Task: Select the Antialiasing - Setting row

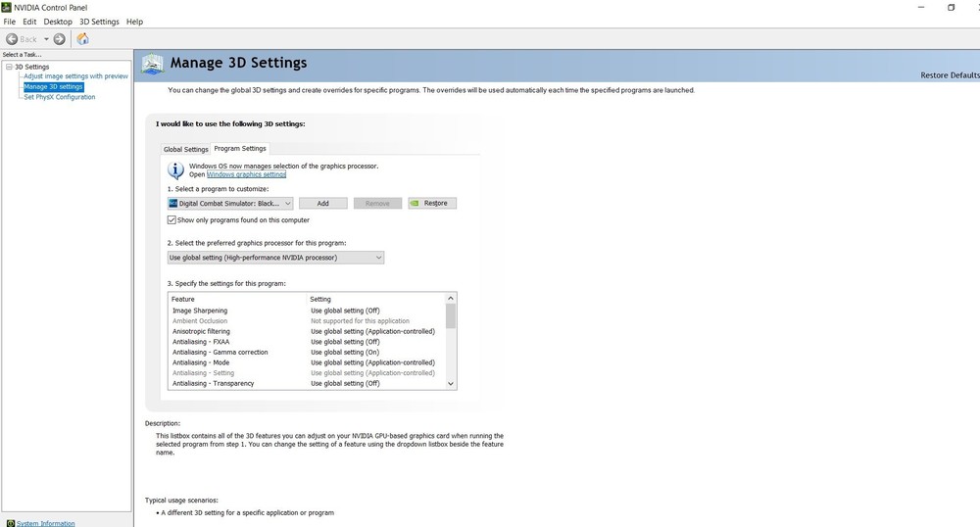Action: pyautogui.click(x=307, y=373)
